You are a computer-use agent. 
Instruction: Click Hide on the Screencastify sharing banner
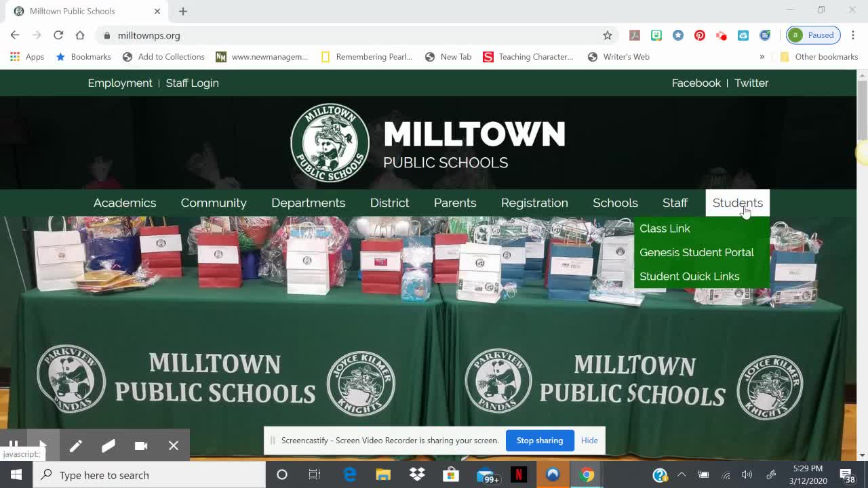[x=589, y=440]
